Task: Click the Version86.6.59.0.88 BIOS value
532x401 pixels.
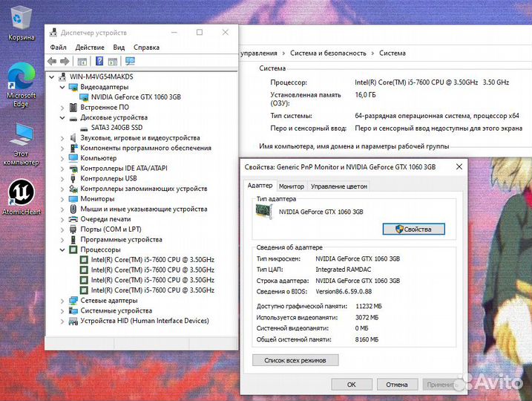Action: [x=344, y=292]
